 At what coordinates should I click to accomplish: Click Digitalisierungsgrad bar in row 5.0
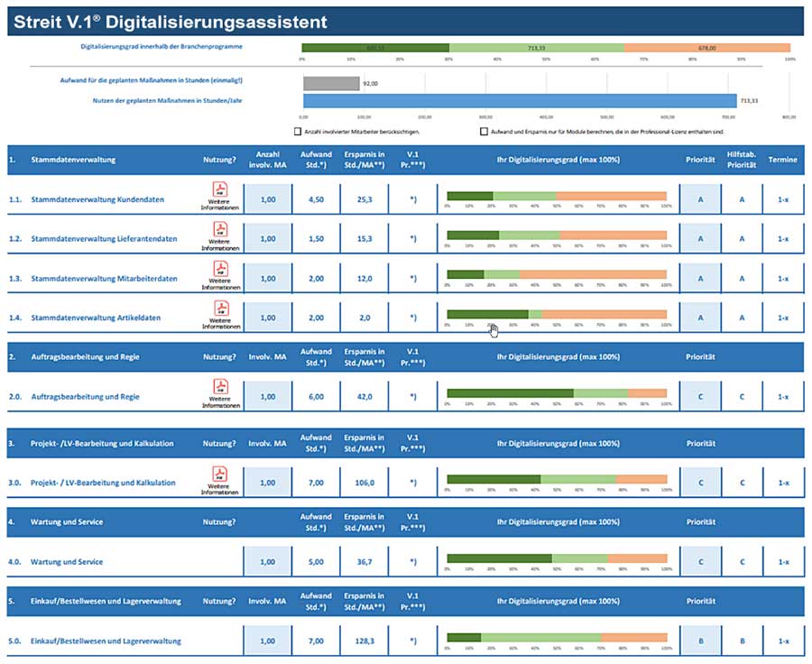(x=557, y=638)
